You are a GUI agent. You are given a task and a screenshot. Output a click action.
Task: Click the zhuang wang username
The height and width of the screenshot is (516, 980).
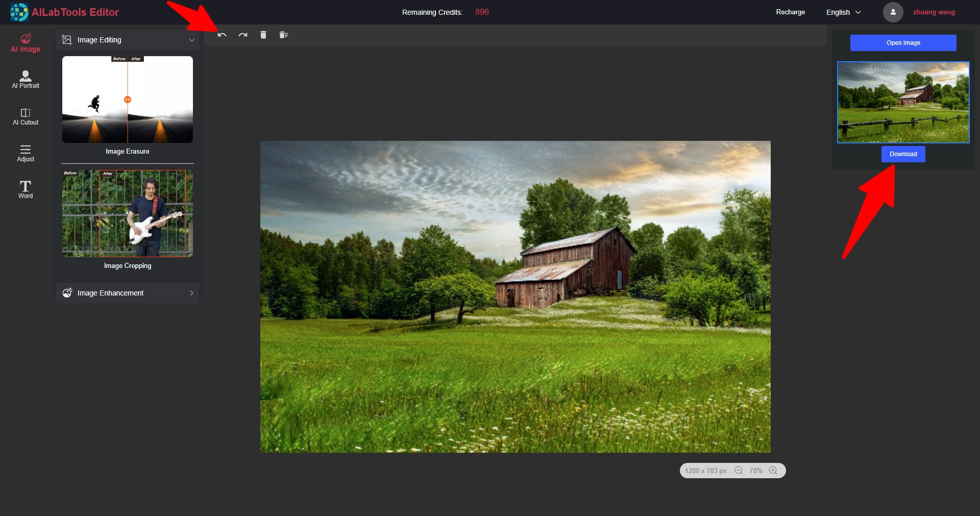click(x=934, y=12)
